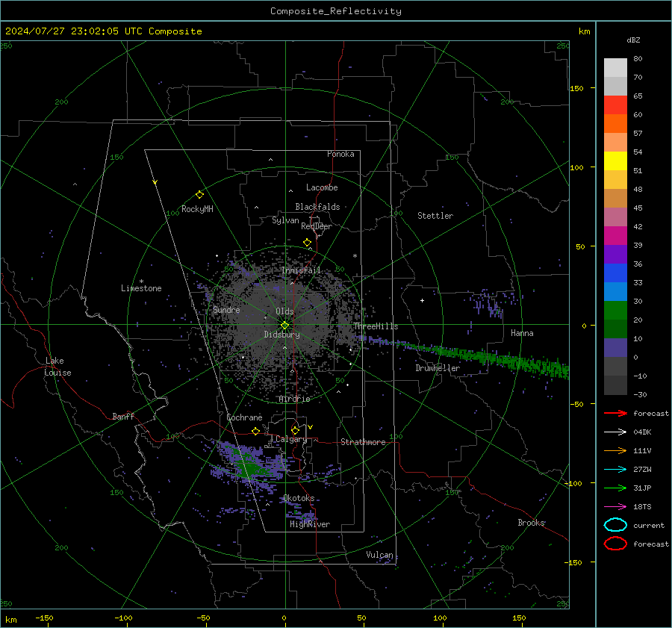This screenshot has height=628, width=672.
Task: Click the yellow diamond marker above Calgary
Action: (x=295, y=430)
